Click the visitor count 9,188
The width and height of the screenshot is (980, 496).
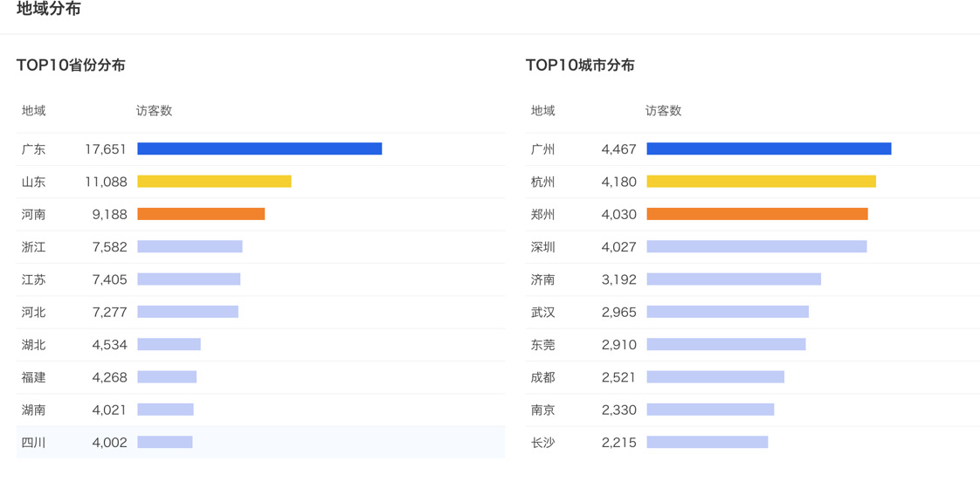(x=110, y=214)
